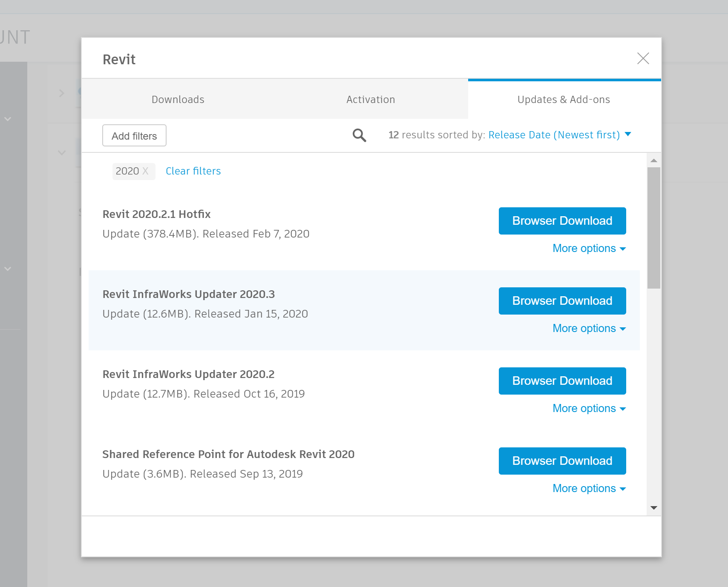Click the Clear filters link
728x587 pixels.
[193, 171]
